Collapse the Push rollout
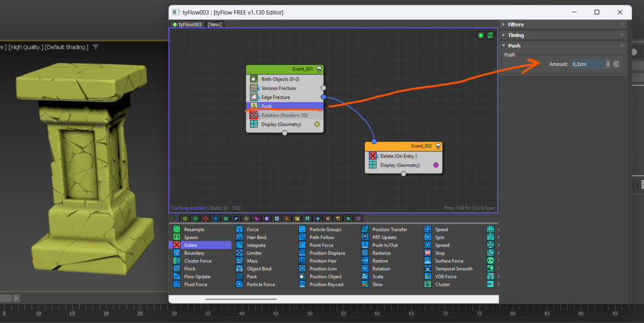The image size is (644, 323). tap(514, 46)
